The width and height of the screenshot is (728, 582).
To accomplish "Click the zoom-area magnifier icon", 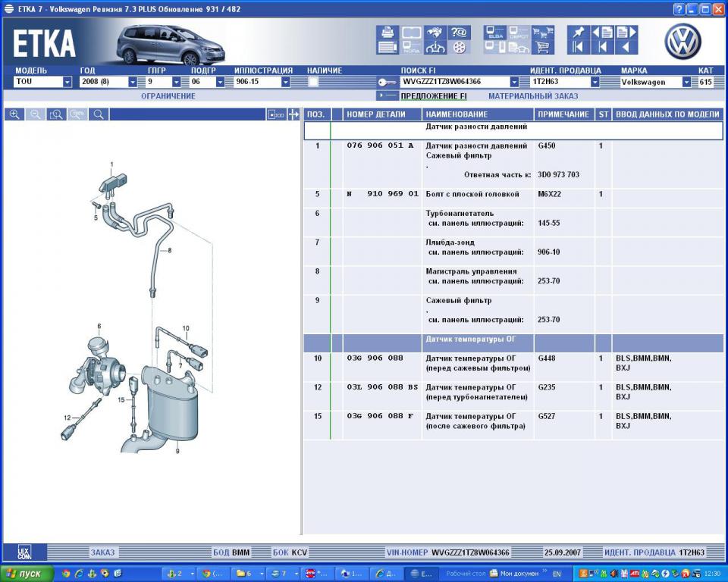I will click(56, 114).
